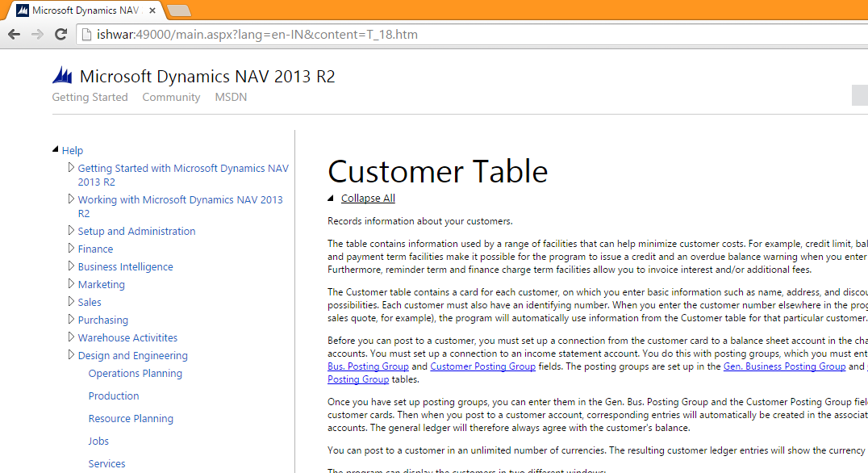The height and width of the screenshot is (473, 868).
Task: Click the browser Back arrow
Action: (14, 35)
